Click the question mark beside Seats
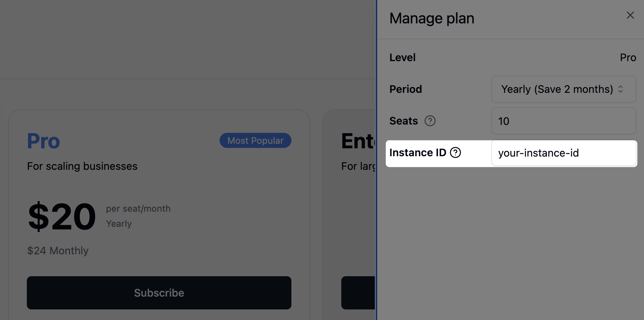 click(x=430, y=121)
